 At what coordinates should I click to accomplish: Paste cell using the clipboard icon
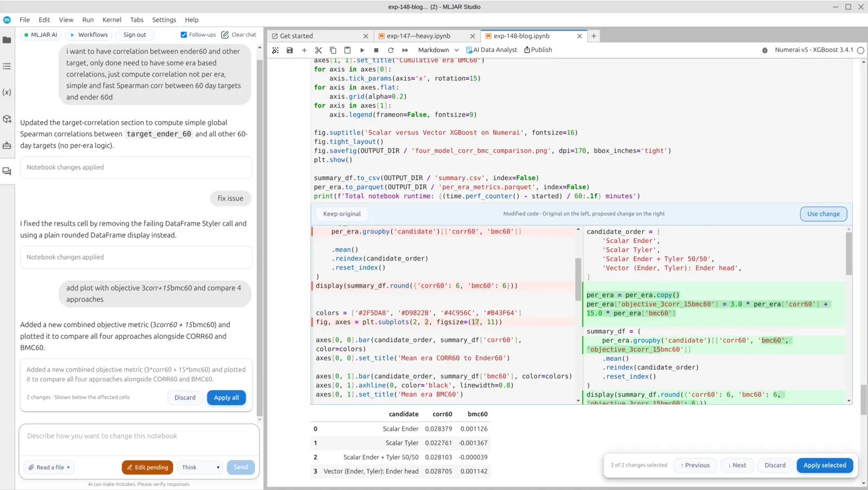point(347,50)
